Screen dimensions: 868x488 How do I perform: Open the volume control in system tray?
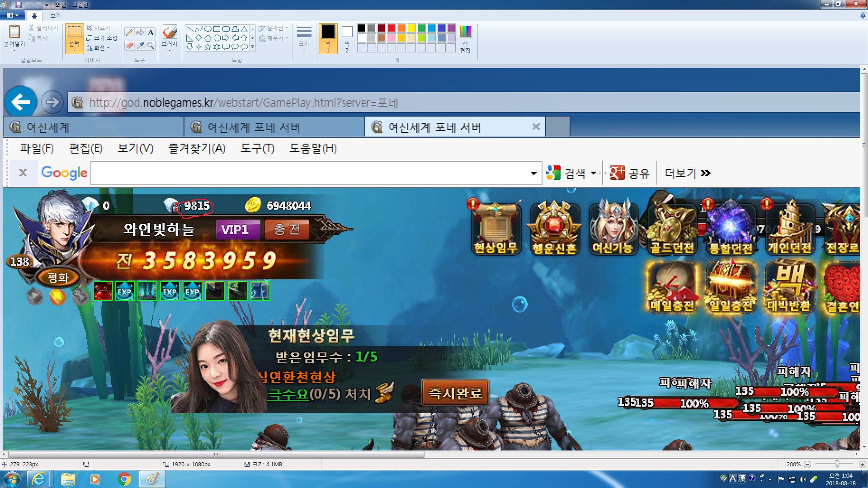click(x=803, y=479)
